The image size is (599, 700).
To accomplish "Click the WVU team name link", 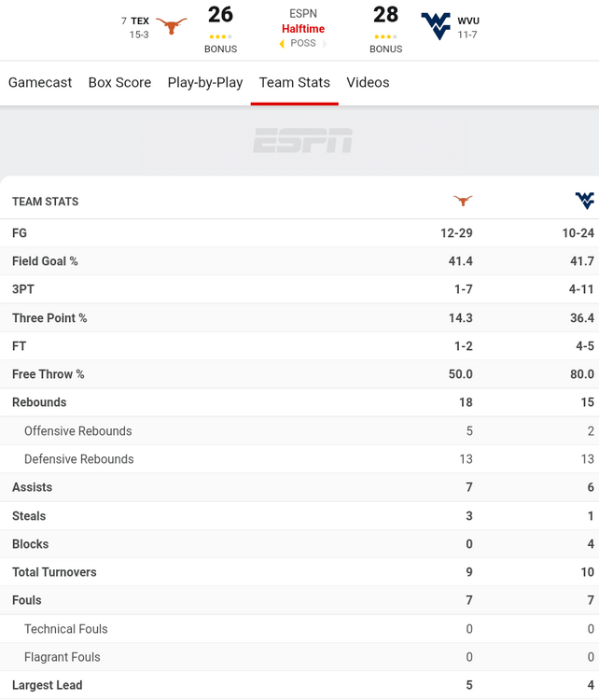I will coord(468,21).
